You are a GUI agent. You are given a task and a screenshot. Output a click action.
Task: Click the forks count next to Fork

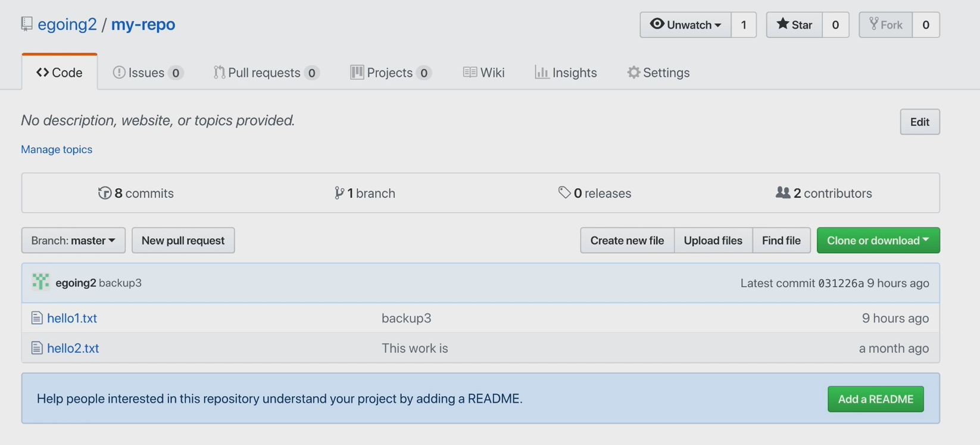tap(926, 24)
